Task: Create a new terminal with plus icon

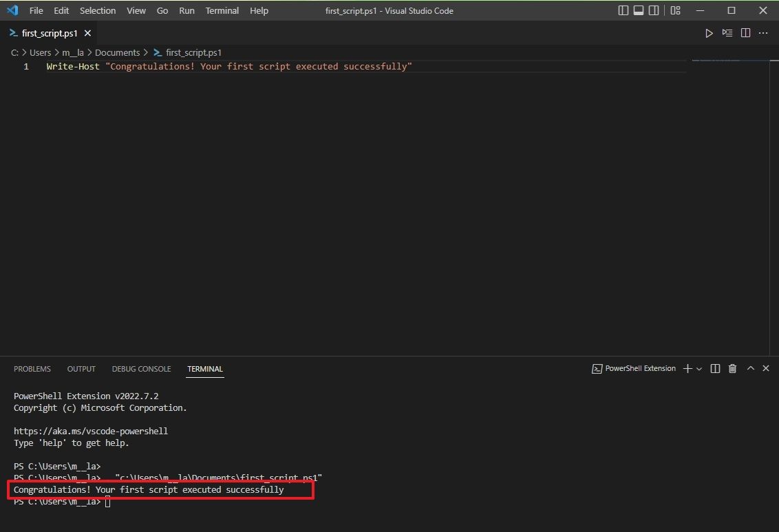Action: pos(686,368)
